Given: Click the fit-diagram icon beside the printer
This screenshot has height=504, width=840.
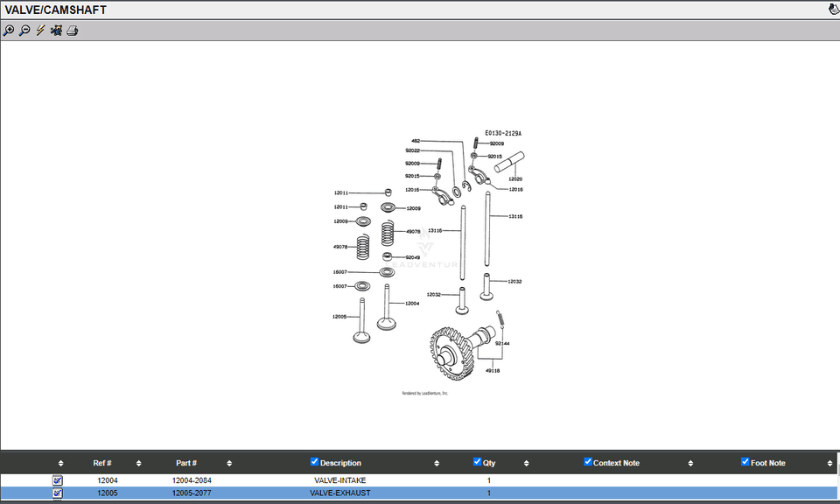Looking at the screenshot, I should 56,31.
